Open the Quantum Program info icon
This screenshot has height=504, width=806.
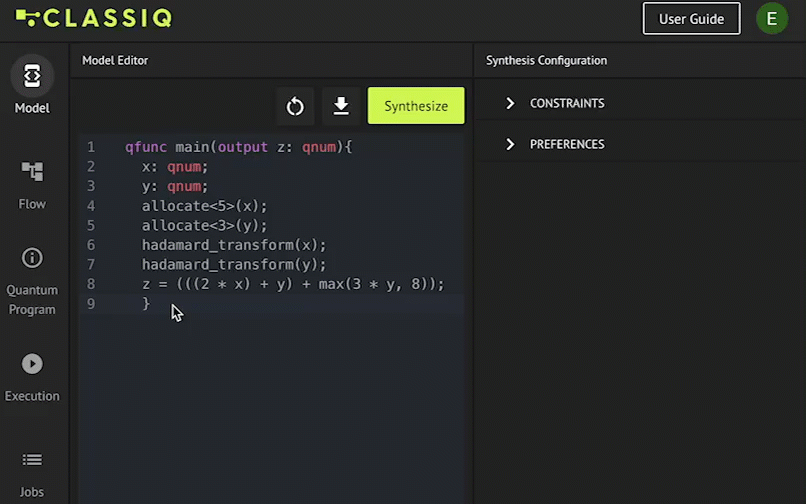tap(32, 258)
